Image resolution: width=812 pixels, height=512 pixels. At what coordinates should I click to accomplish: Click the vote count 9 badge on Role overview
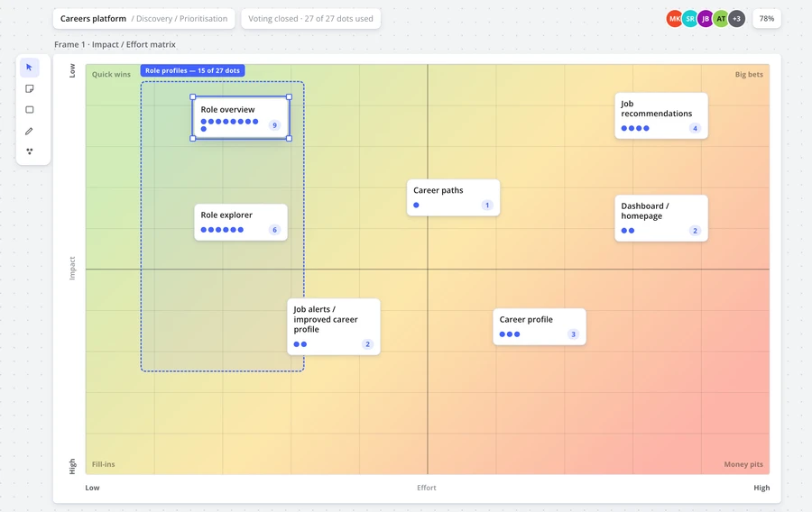tap(274, 125)
